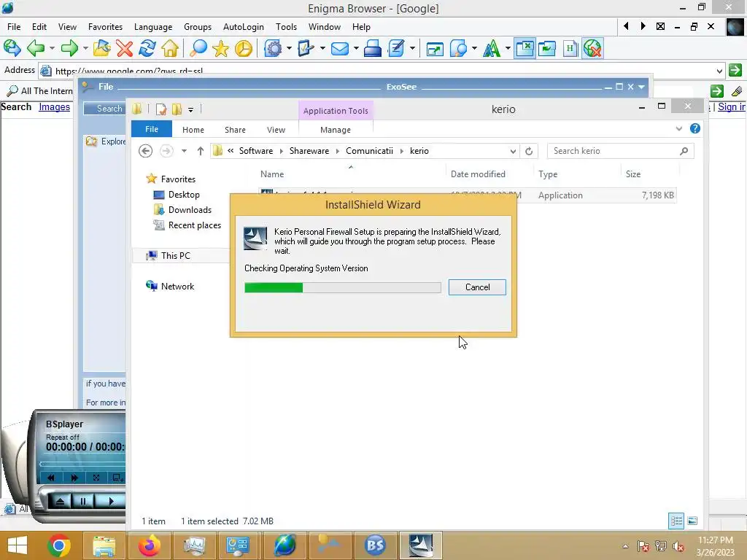This screenshot has width=747, height=560.
Task: Click the green Back arrow in Enigma Browser
Action: [x=36, y=48]
